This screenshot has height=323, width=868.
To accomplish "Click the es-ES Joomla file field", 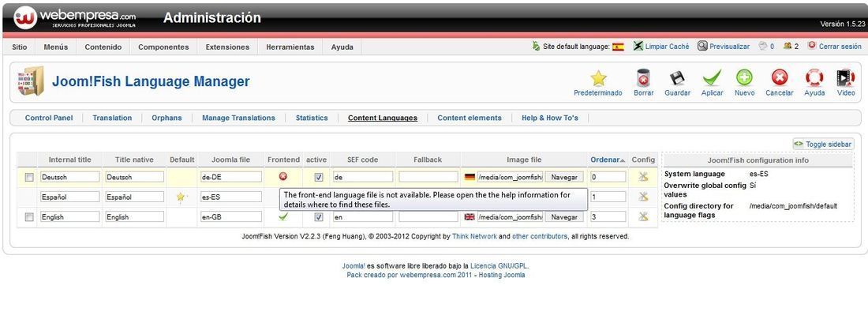I will pyautogui.click(x=231, y=197).
